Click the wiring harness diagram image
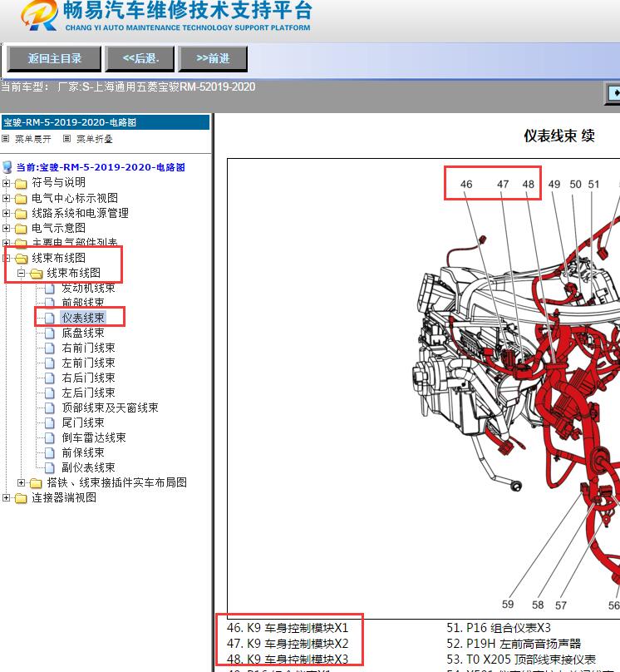Image resolution: width=620 pixels, height=672 pixels. (424, 388)
